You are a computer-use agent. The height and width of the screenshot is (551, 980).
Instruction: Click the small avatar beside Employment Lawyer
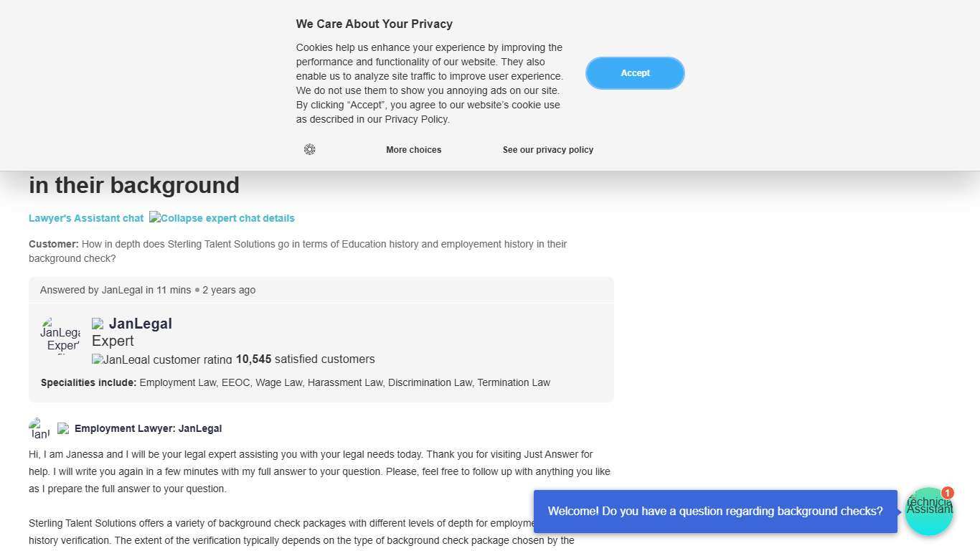[x=39, y=428]
